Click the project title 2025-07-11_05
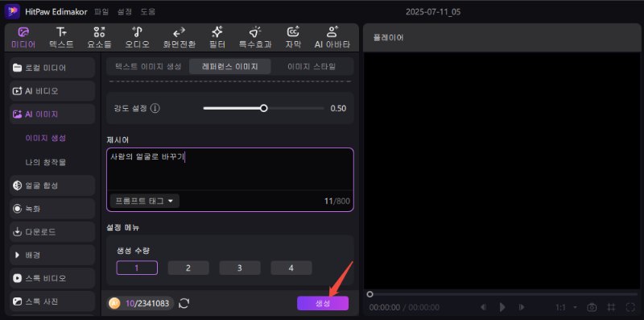This screenshot has width=644, height=320. (433, 12)
